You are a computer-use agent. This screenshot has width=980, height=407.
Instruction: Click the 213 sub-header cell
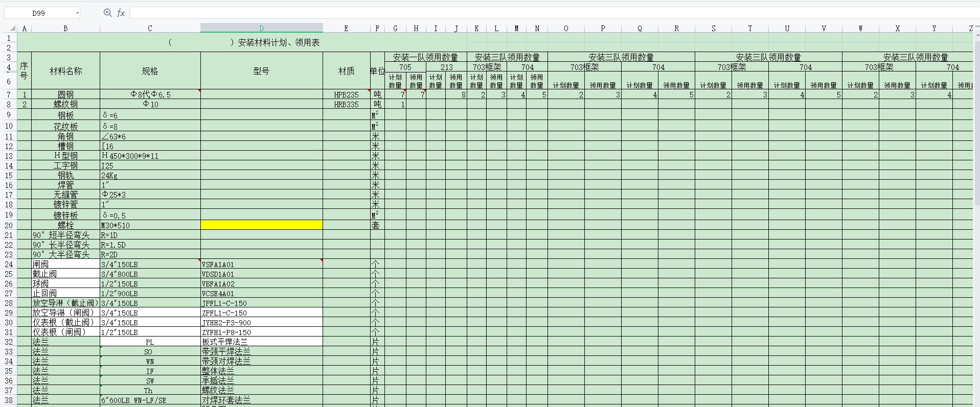(x=446, y=67)
